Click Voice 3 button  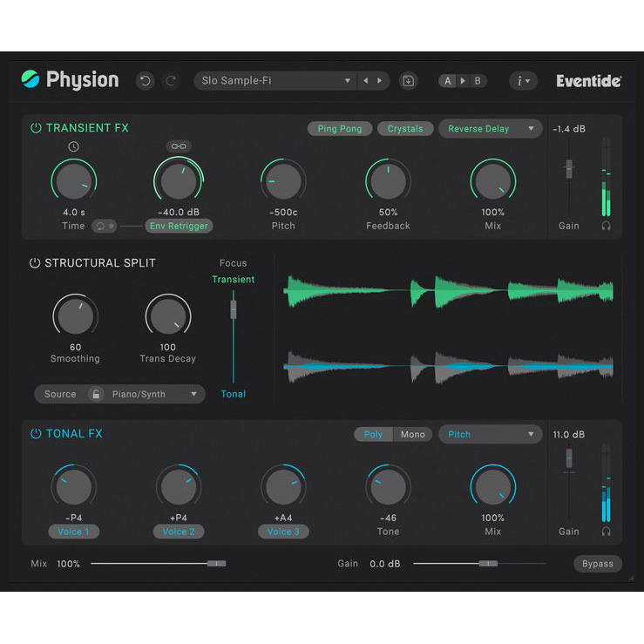pos(283,532)
